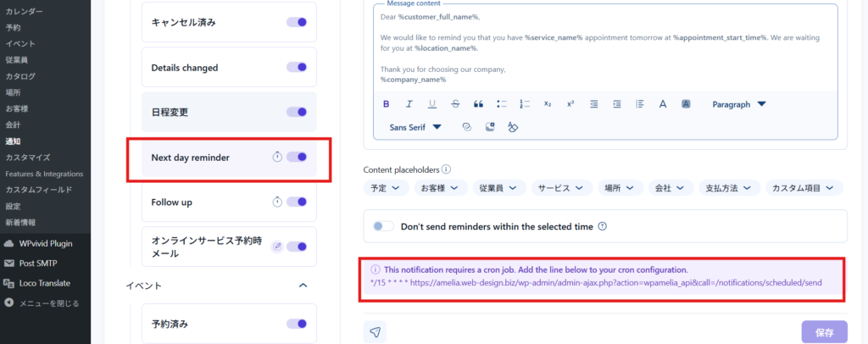The image size is (868, 344).
Task: Collapse the イベント section
Action: click(x=303, y=286)
